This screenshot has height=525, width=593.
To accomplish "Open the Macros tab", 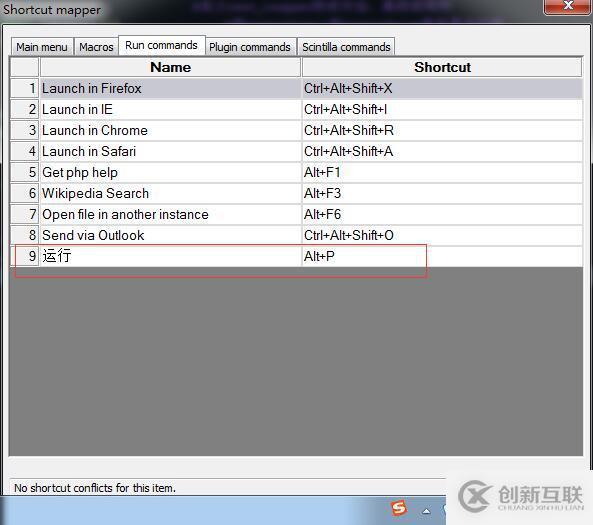I will coord(96,47).
